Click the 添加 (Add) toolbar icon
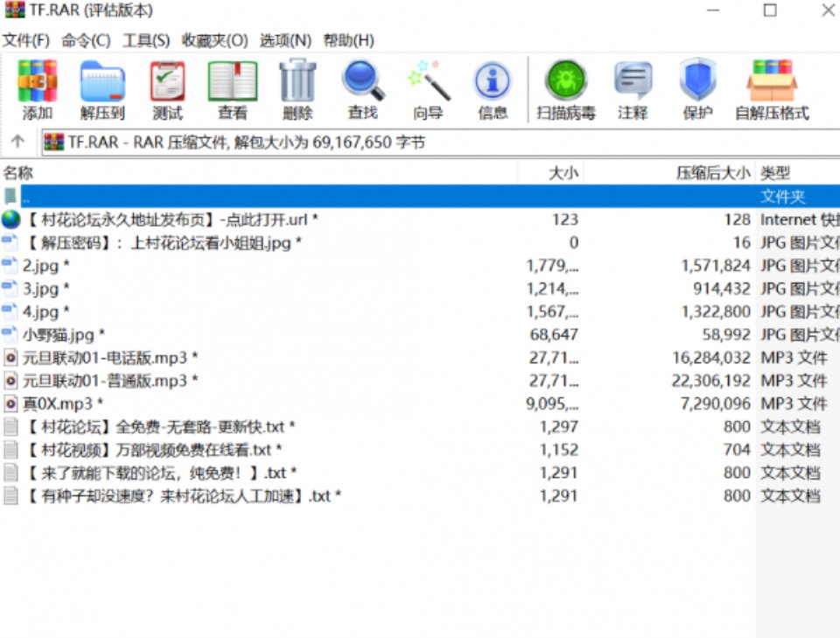The width and height of the screenshot is (840, 638). (37, 81)
